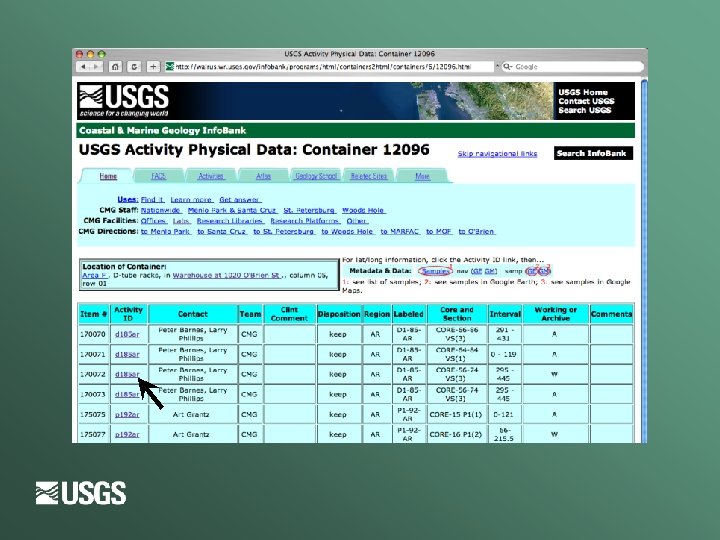The height and width of the screenshot is (540, 720).
Task: Click the Learn more link
Action: (x=191, y=200)
